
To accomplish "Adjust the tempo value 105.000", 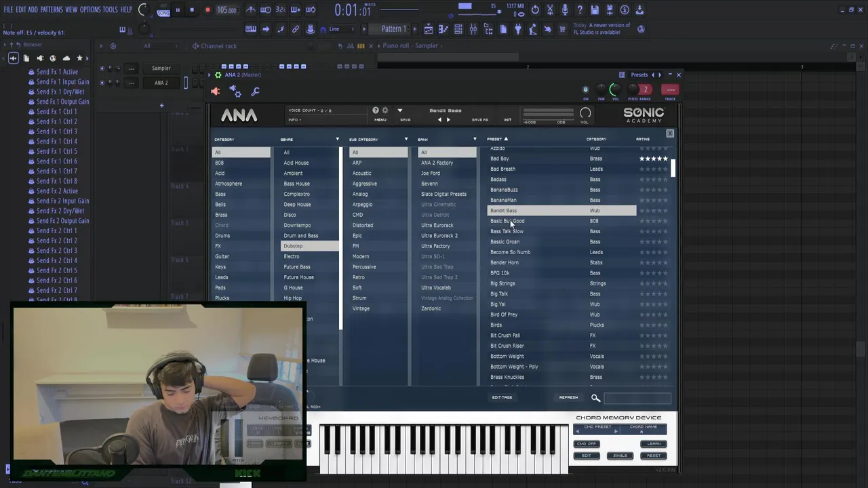I will (226, 10).
